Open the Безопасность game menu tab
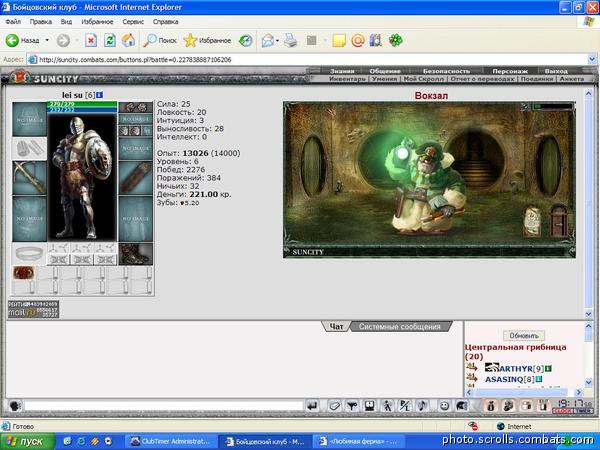Image resolution: width=600 pixels, height=450 pixels. (446, 71)
